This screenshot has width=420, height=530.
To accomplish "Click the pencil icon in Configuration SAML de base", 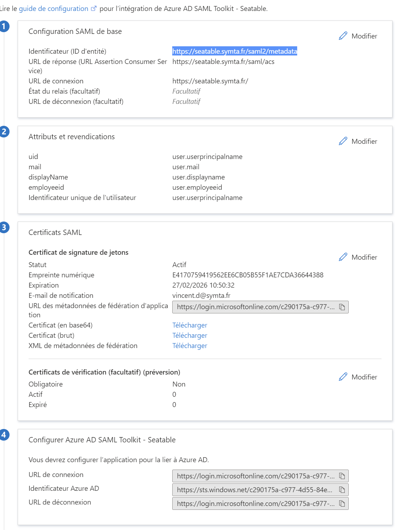I will [x=343, y=36].
